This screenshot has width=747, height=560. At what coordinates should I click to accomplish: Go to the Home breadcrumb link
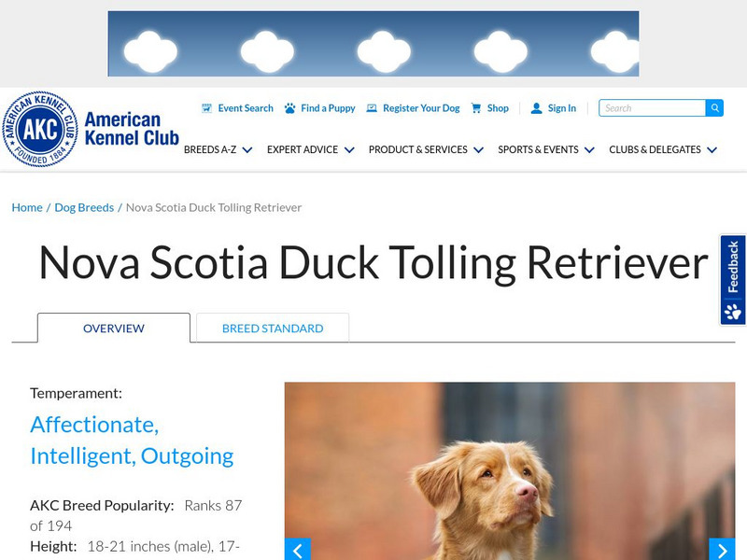click(x=27, y=207)
